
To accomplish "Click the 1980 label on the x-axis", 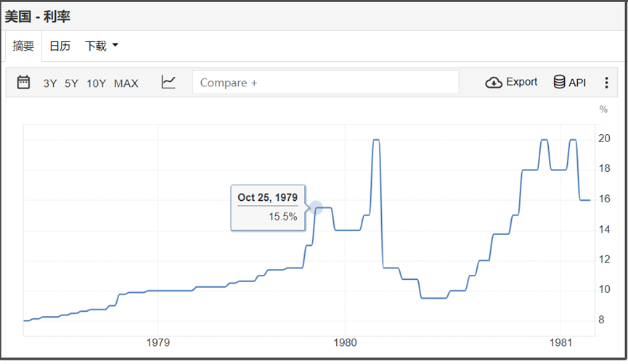I will 345,343.
